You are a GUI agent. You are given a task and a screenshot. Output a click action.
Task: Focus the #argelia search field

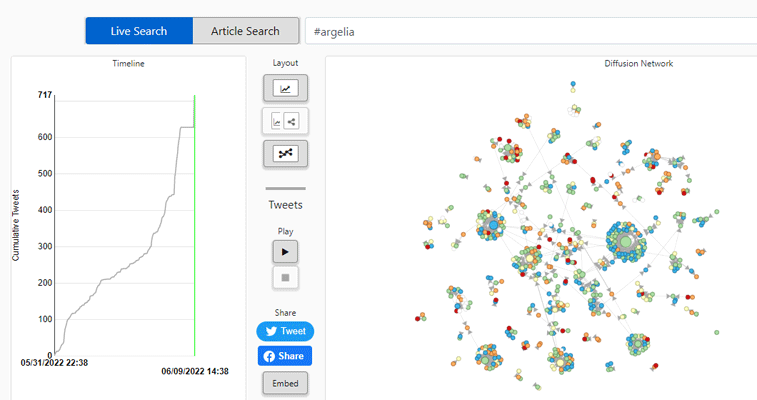(531, 31)
